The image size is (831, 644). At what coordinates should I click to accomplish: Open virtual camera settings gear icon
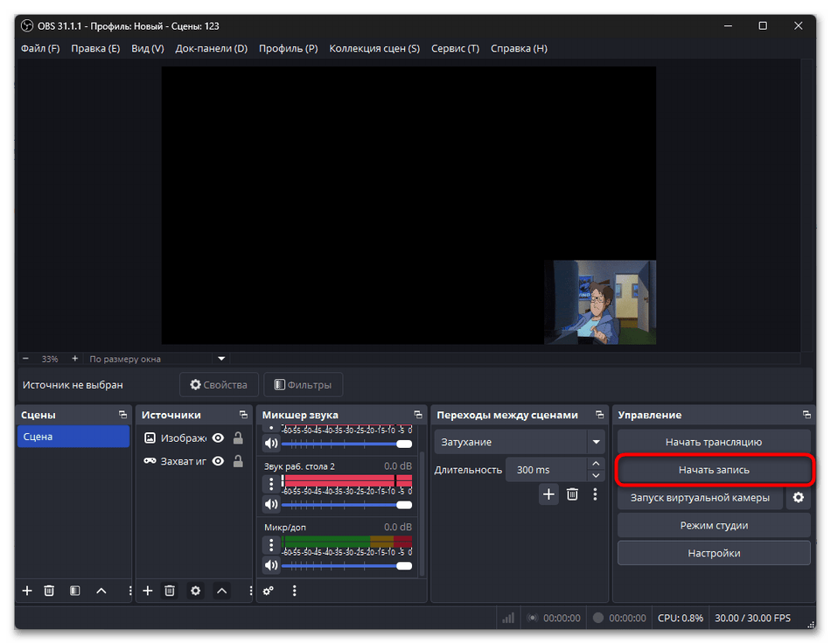point(798,498)
